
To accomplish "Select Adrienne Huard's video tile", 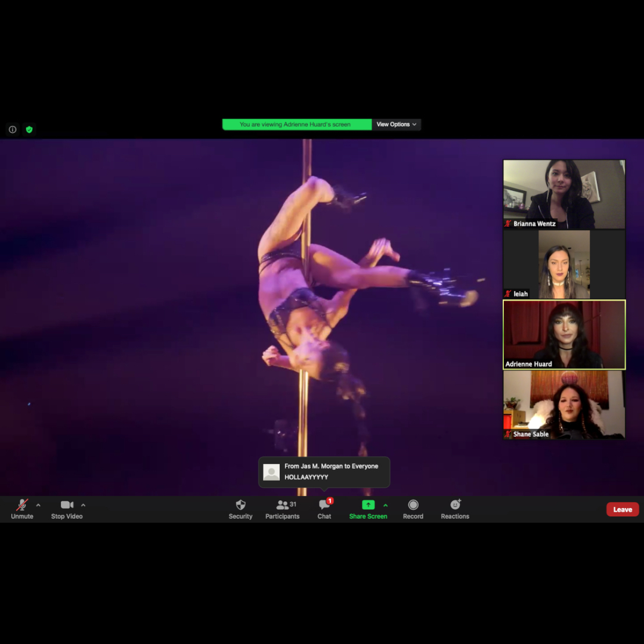I will click(x=564, y=335).
